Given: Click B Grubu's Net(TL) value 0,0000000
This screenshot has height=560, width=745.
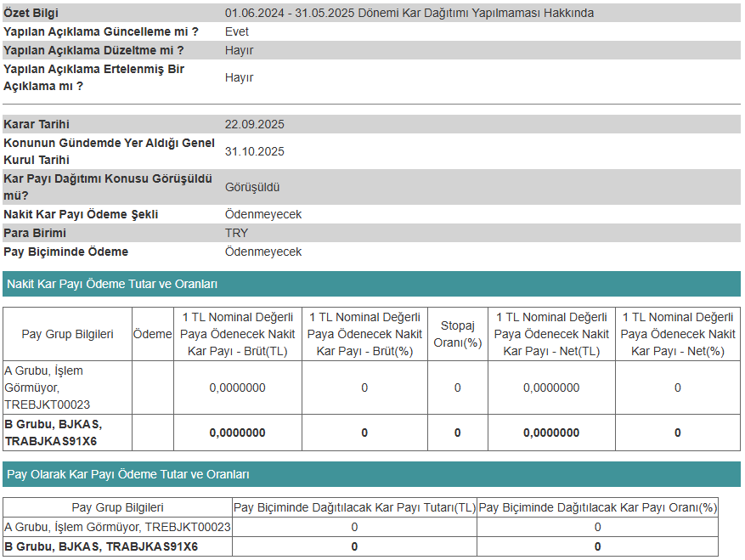Looking at the screenshot, I should pyautogui.click(x=550, y=433).
